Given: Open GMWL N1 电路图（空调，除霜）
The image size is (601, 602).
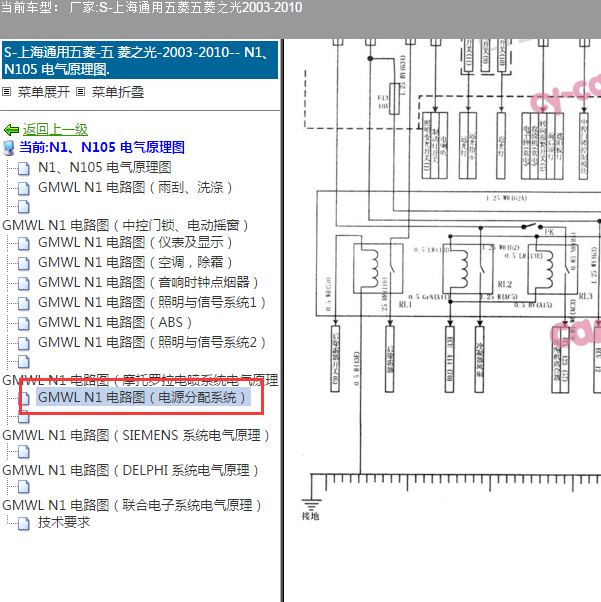Looking at the screenshot, I should point(135,263).
